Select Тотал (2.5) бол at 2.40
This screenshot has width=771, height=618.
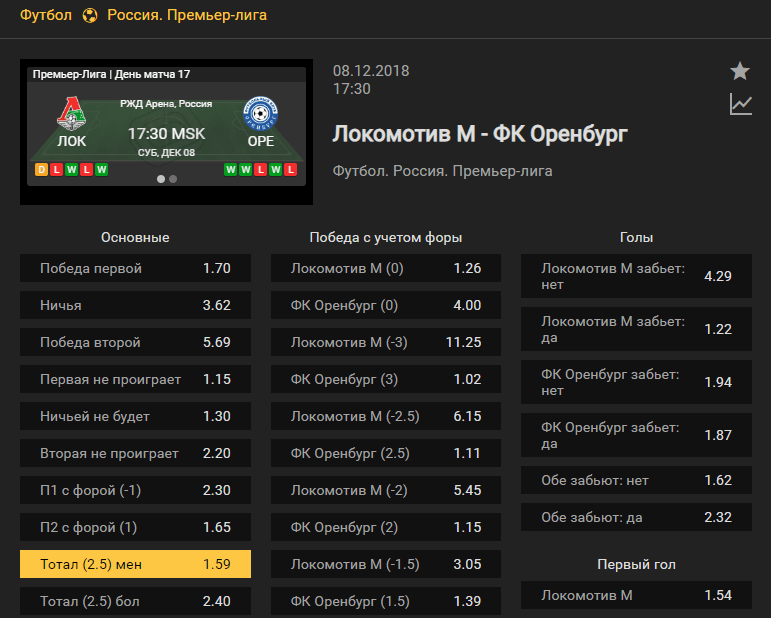[x=135, y=601]
